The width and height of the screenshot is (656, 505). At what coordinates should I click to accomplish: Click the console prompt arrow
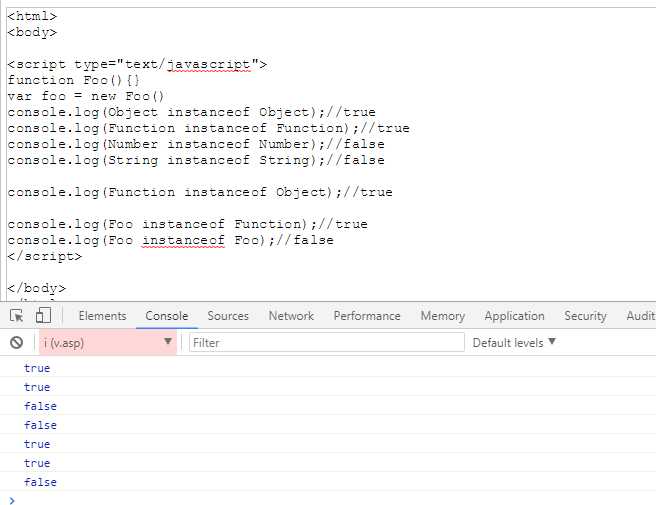(x=12, y=500)
